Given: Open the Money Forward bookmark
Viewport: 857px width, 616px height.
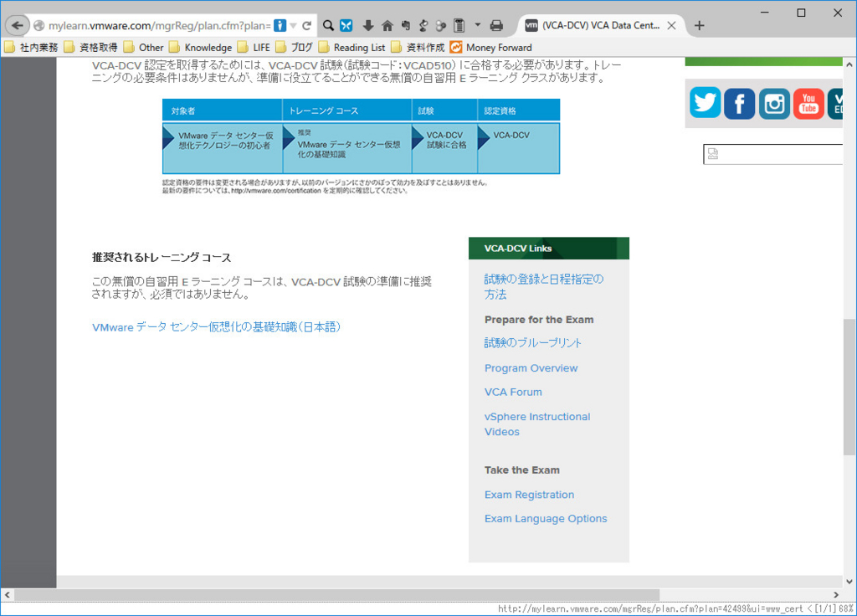Looking at the screenshot, I should click(490, 48).
